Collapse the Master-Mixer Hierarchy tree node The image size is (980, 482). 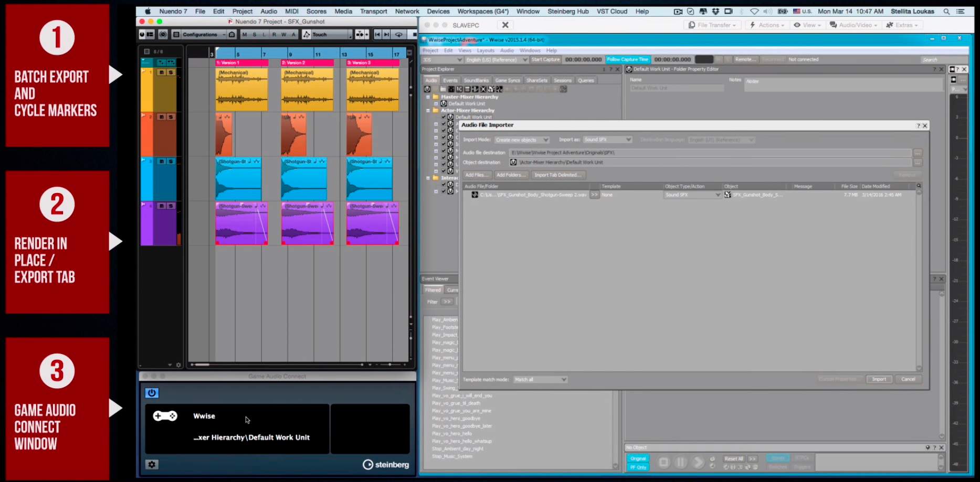pyautogui.click(x=428, y=97)
